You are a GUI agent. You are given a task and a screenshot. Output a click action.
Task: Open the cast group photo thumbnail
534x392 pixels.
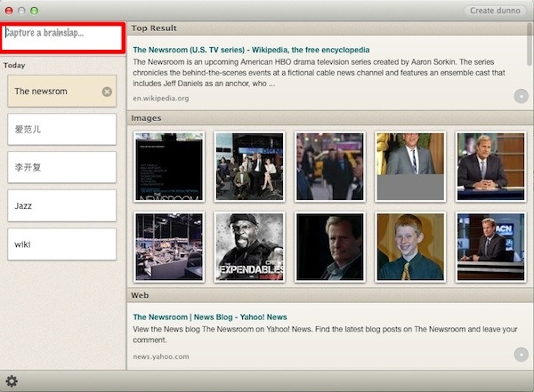pyautogui.click(x=249, y=166)
